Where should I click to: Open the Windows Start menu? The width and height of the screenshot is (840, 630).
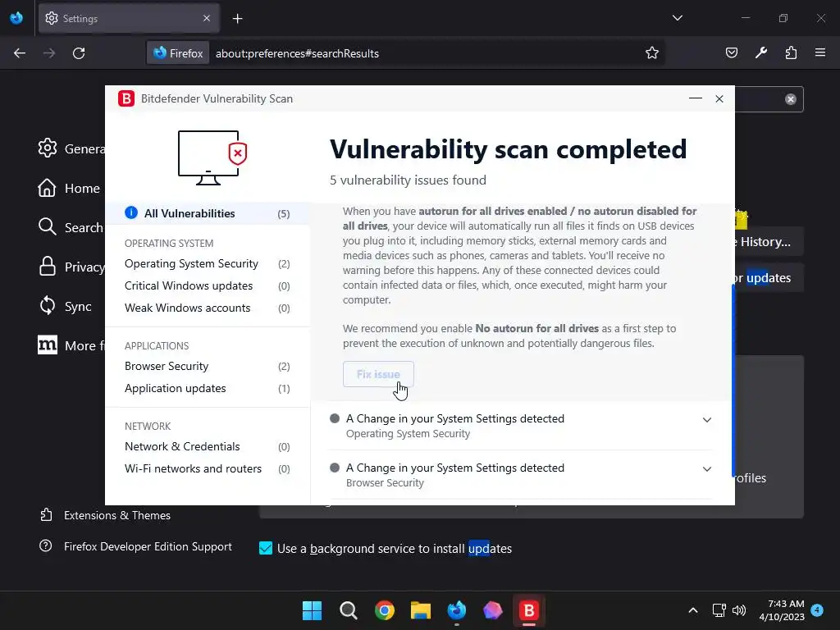click(313, 610)
